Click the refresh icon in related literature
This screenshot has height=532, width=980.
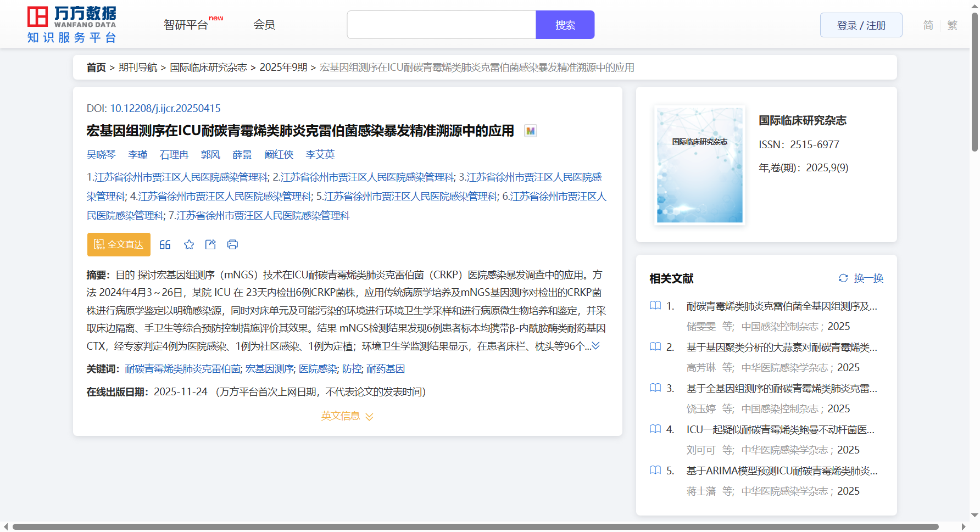point(843,278)
